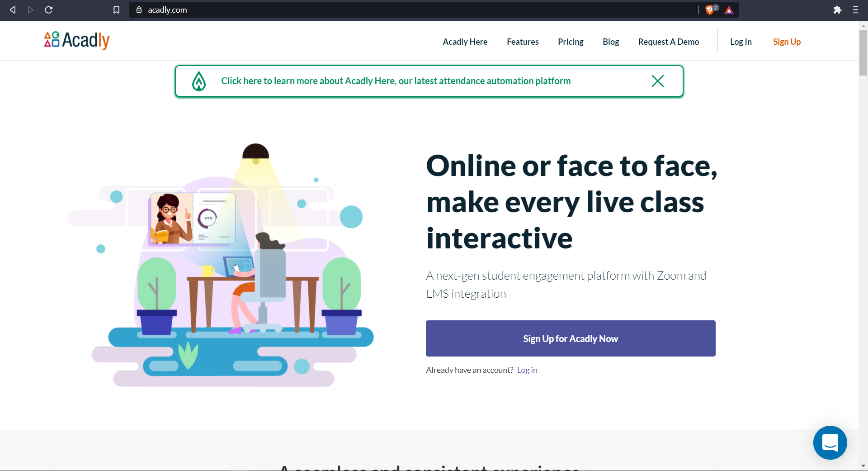Click the address bar showing acadly.com
The width and height of the screenshot is (868, 471).
coord(407,10)
